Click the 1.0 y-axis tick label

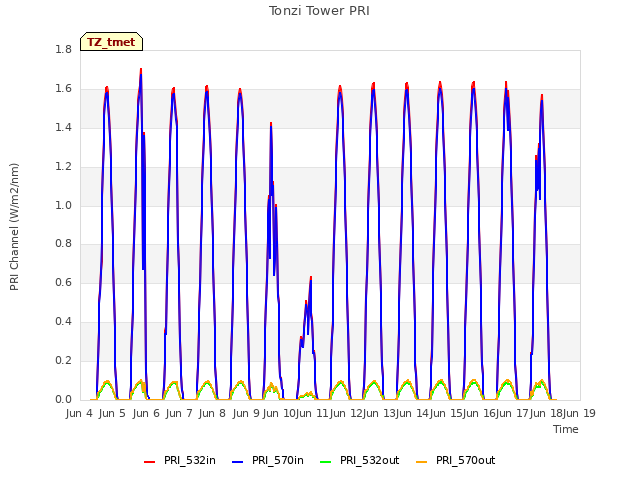click(63, 205)
